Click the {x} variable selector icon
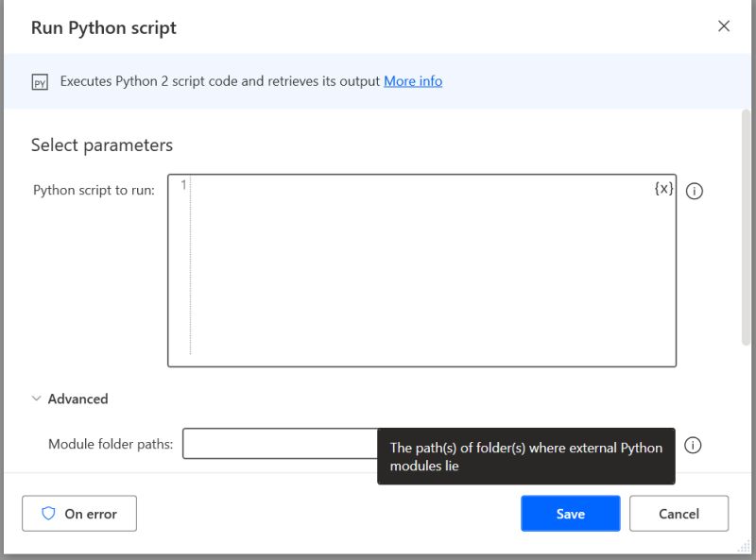 (662, 189)
